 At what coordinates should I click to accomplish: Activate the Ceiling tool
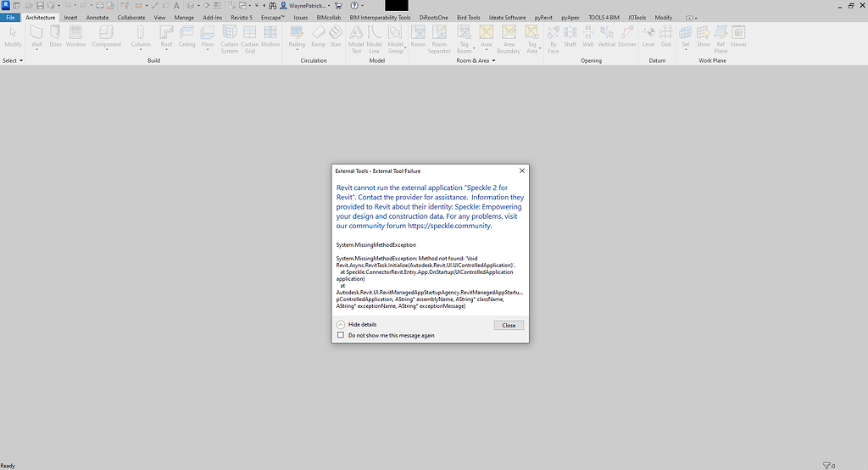186,36
